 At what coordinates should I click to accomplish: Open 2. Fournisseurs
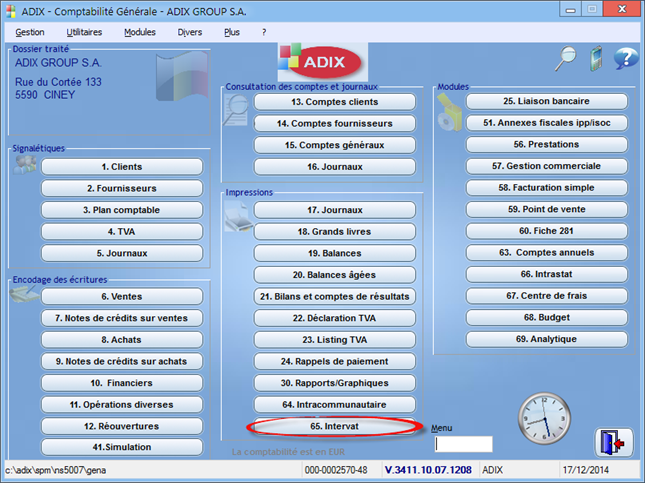pyautogui.click(x=122, y=188)
